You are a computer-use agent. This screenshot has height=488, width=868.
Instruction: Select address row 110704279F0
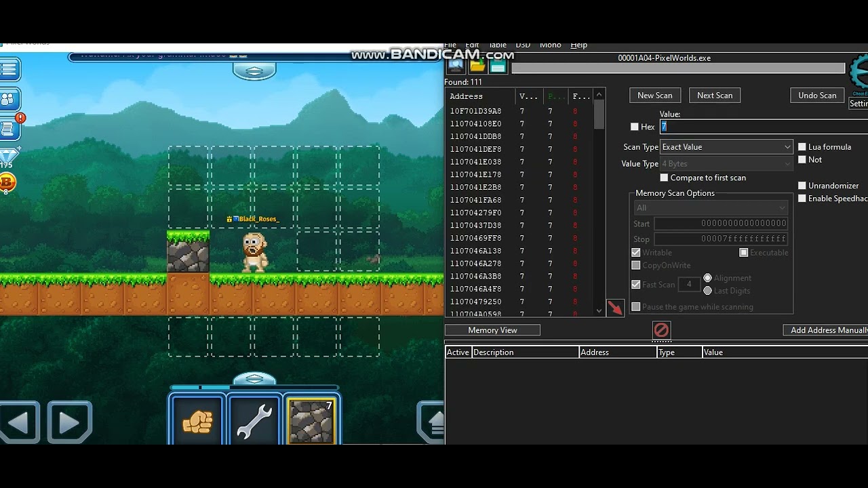519,213
